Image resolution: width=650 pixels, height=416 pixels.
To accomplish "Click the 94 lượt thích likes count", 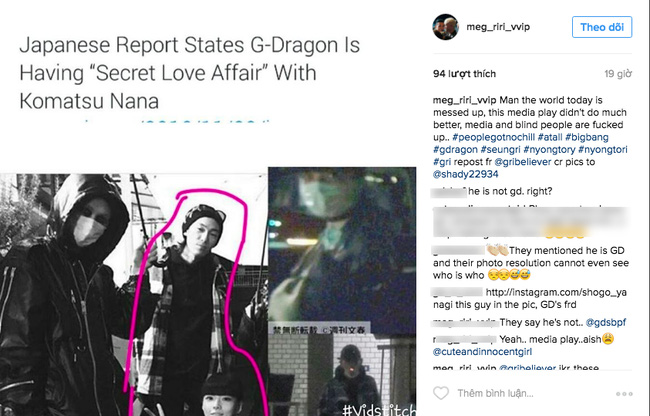I will (x=464, y=74).
